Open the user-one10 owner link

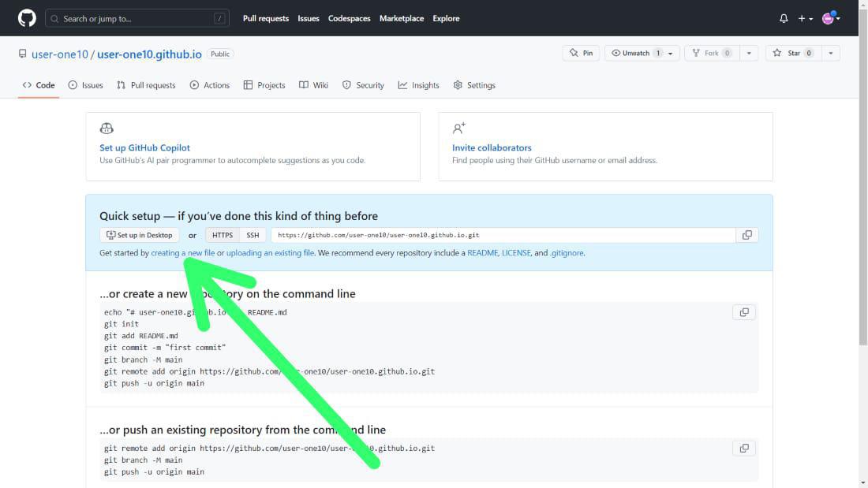point(60,54)
